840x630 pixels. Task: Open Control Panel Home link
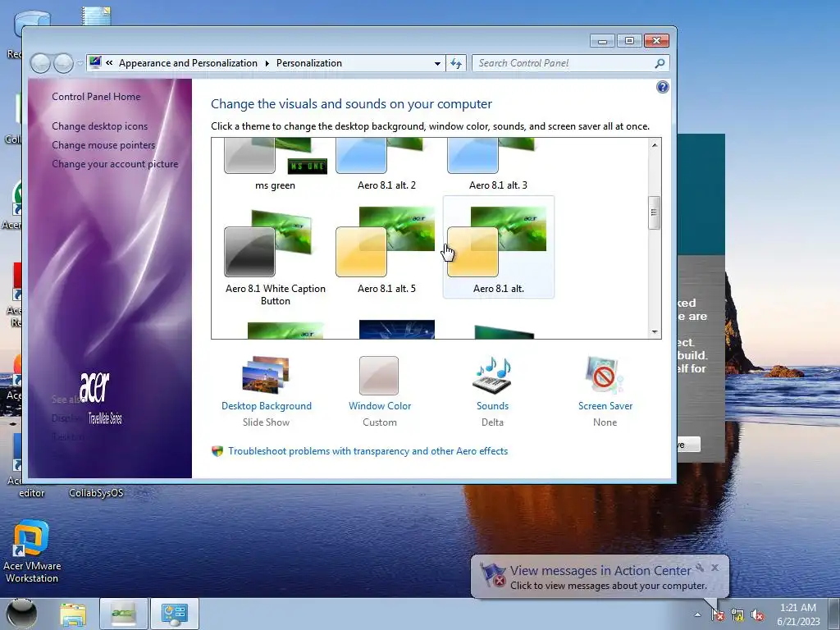tap(96, 97)
